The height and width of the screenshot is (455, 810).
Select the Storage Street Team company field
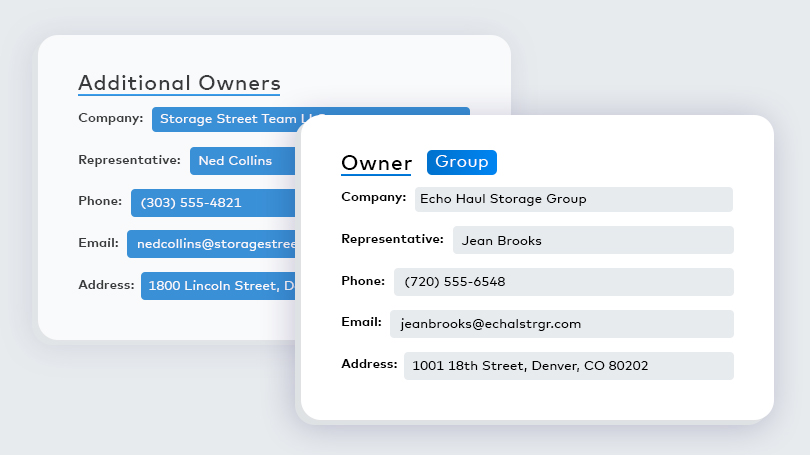[310, 119]
